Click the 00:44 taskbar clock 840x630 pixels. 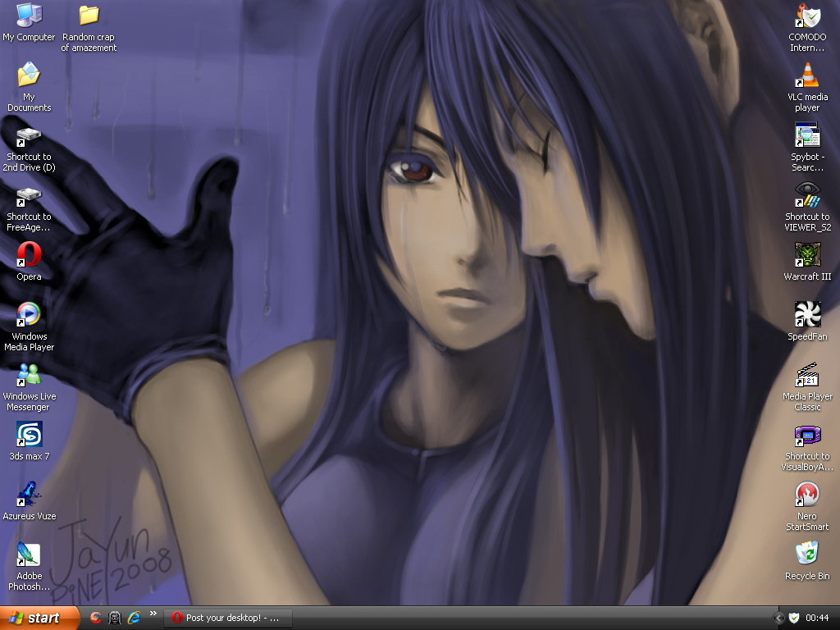point(817,619)
